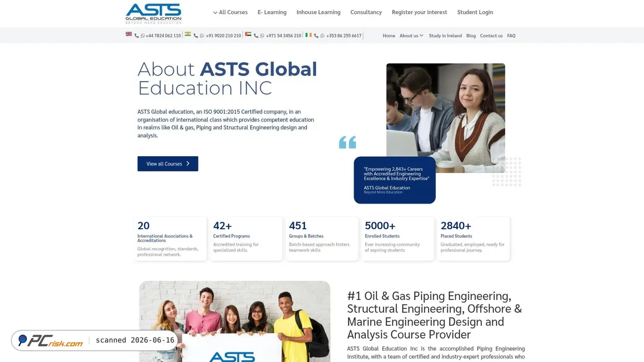Open the E- Learning menu
This screenshot has height=362, width=644.
(x=272, y=12)
